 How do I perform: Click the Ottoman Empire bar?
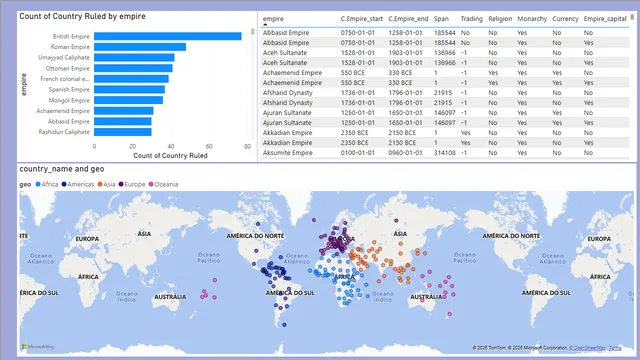pyautogui.click(x=133, y=68)
